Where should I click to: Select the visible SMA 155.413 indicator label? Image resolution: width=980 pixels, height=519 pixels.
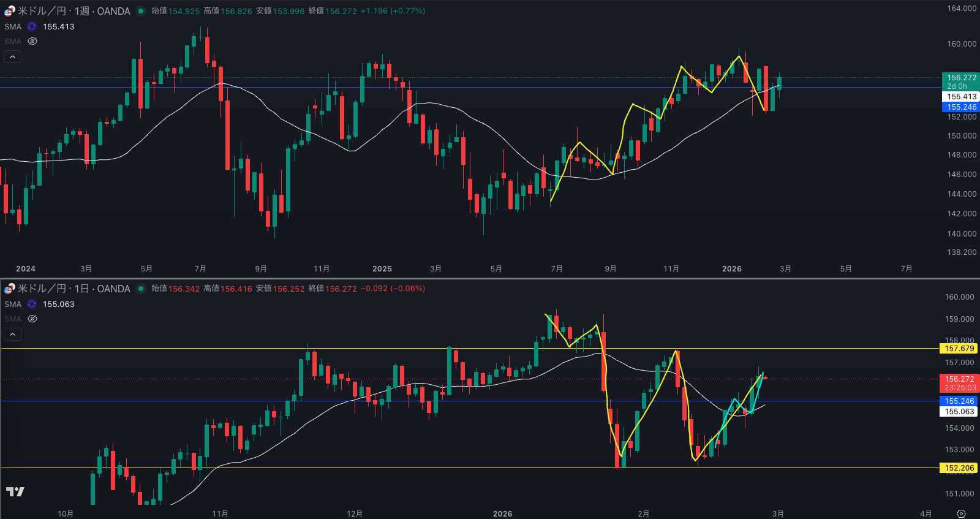pos(13,27)
